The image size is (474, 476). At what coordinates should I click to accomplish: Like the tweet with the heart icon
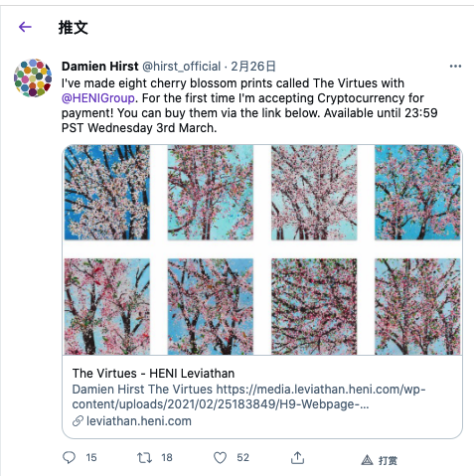(220, 457)
